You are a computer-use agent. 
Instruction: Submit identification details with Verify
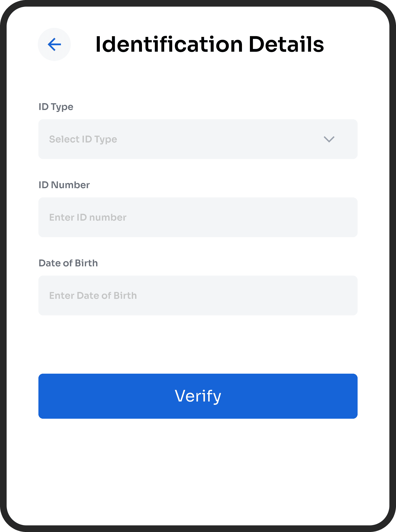(x=198, y=396)
